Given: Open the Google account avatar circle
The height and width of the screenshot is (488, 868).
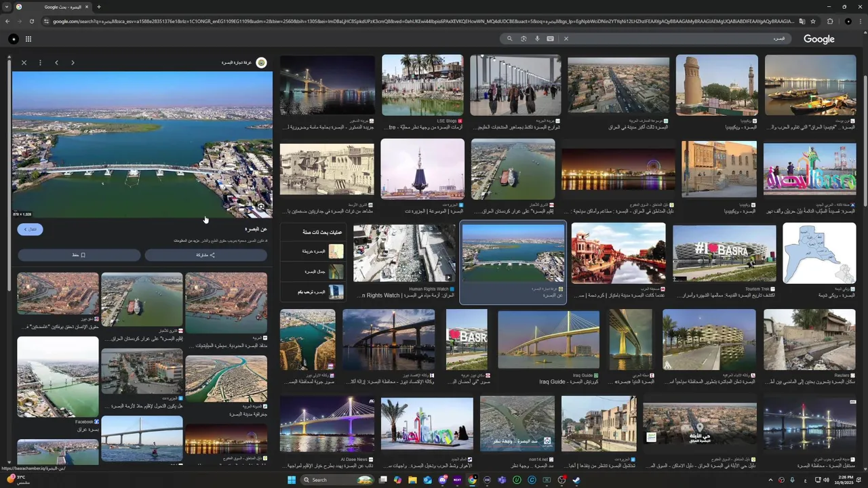Looking at the screenshot, I should click(x=13, y=39).
